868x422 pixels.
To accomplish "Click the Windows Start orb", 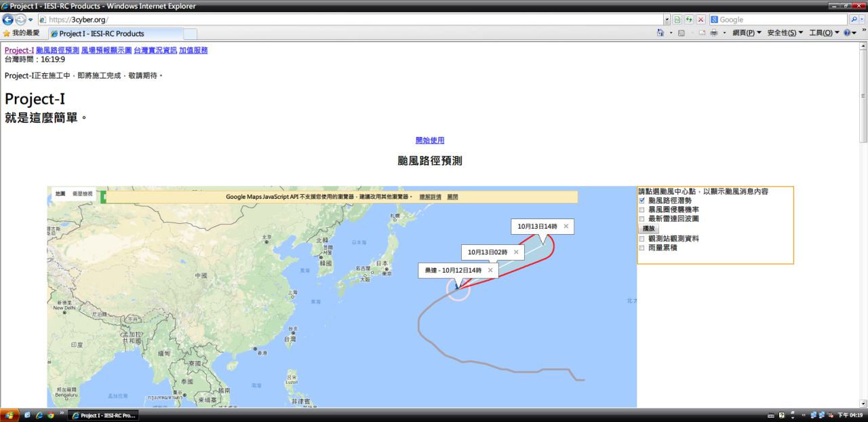I will 10,415.
